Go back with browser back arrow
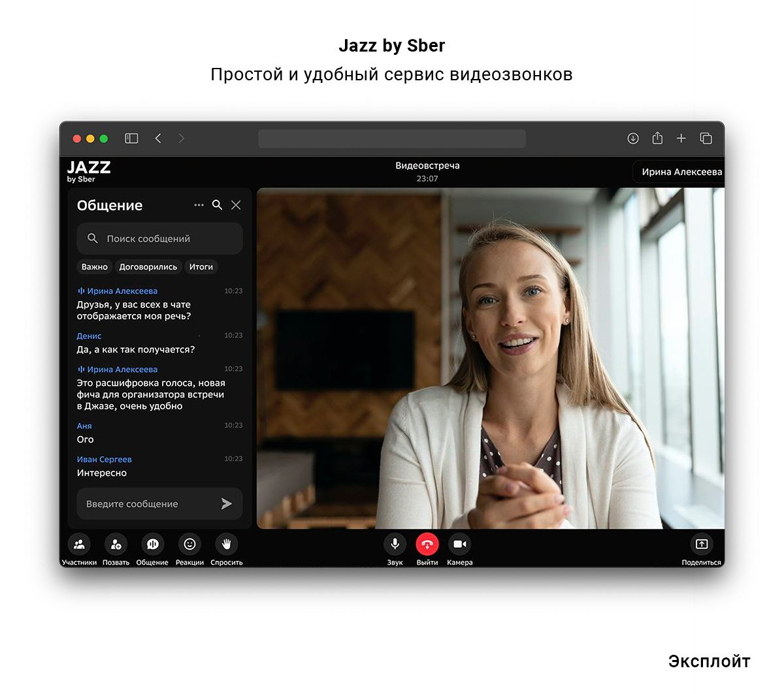This screenshot has width=784, height=694. pos(158,138)
